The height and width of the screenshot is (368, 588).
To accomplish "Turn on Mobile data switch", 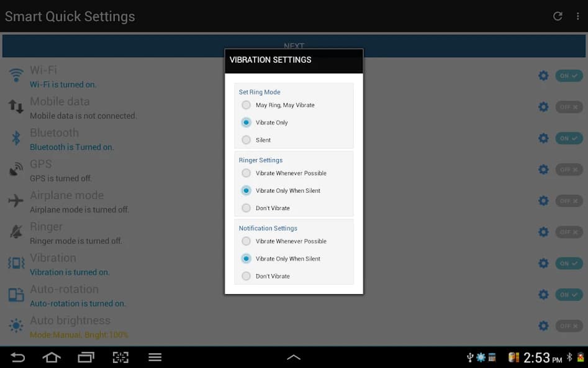I will [569, 106].
